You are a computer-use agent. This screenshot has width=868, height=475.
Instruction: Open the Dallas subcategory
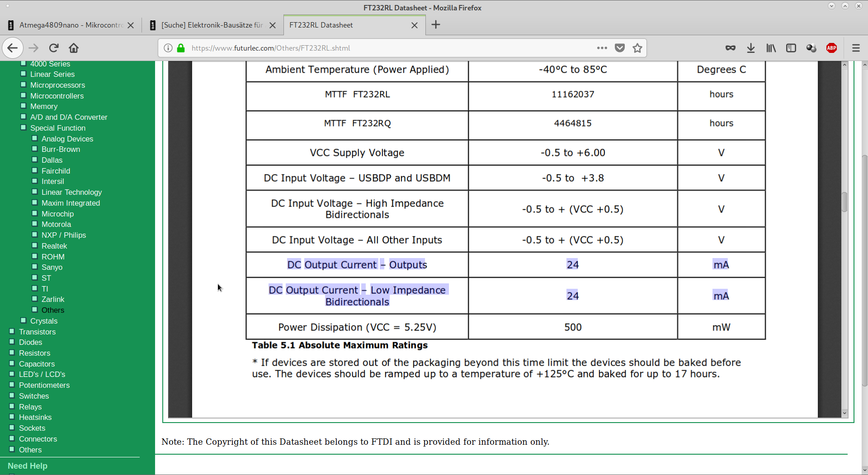52,160
